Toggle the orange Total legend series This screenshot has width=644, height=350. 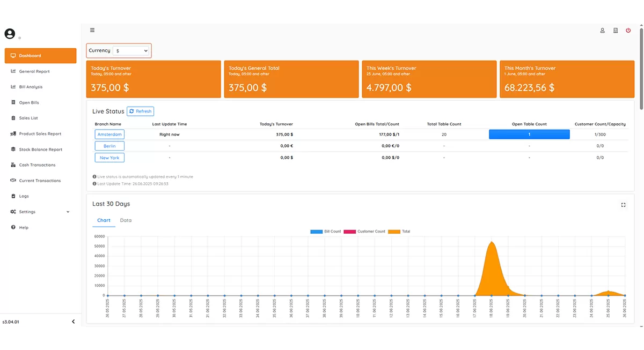point(399,232)
